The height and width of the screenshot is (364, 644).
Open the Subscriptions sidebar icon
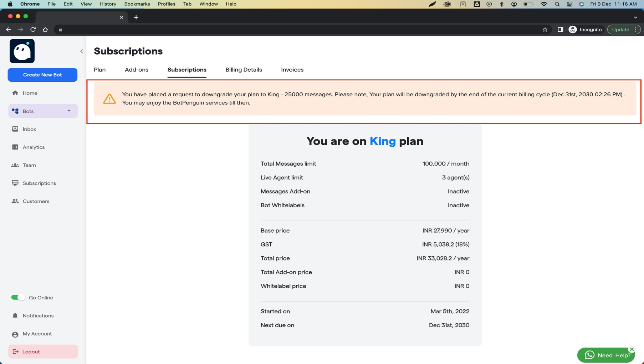[15, 183]
